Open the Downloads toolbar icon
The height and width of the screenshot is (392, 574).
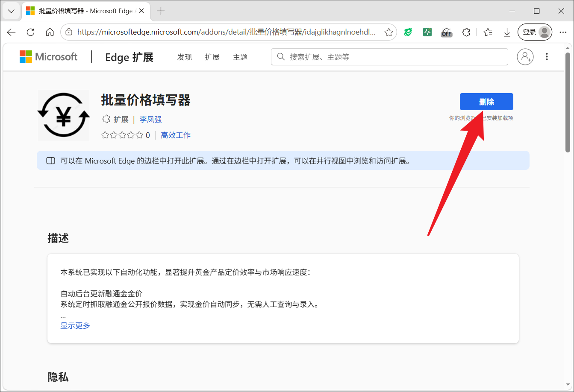(507, 32)
